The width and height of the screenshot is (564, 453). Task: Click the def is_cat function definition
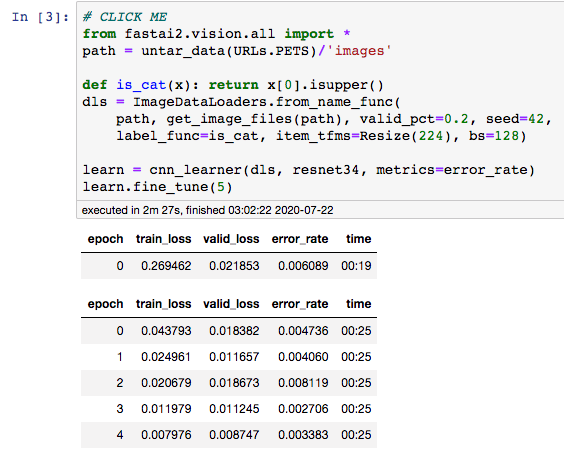point(233,85)
